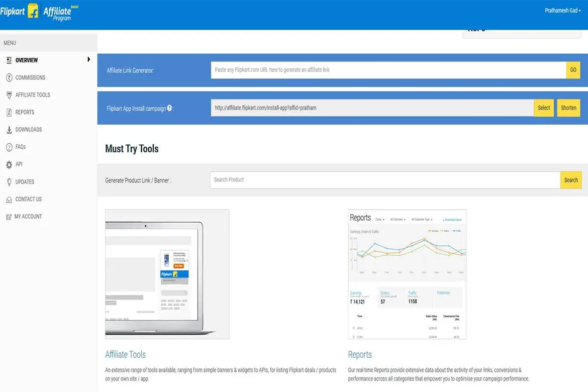Click the Shorten button for install campaign

pyautogui.click(x=568, y=108)
